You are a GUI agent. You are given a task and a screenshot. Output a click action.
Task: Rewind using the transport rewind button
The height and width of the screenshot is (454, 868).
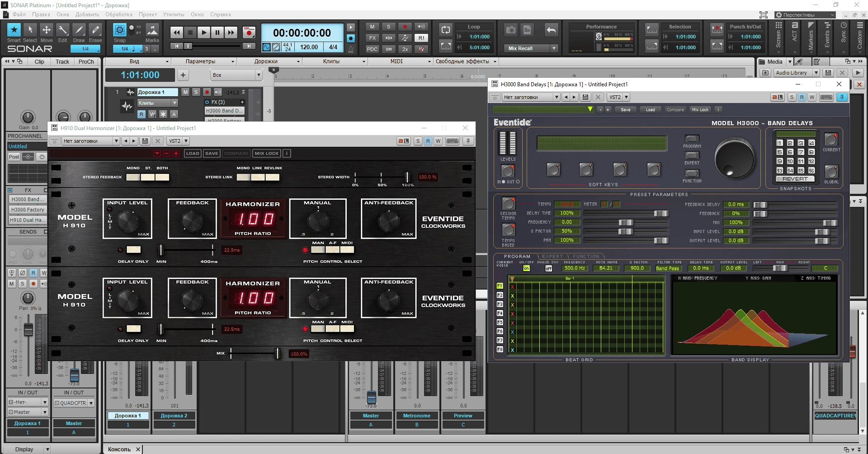(177, 32)
